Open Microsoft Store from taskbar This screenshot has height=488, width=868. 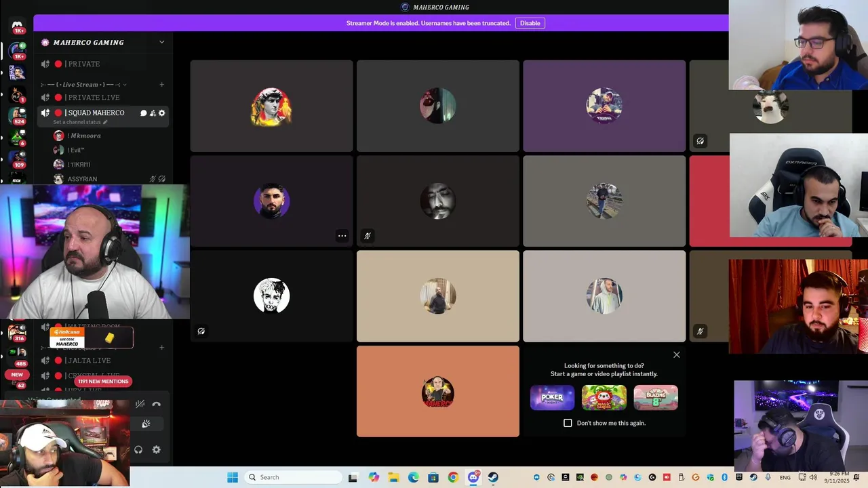[433, 477]
